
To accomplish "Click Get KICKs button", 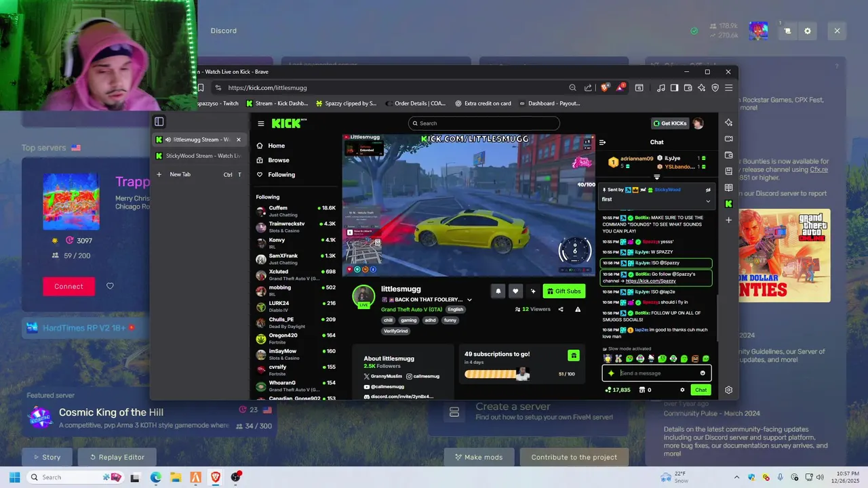I will [669, 123].
